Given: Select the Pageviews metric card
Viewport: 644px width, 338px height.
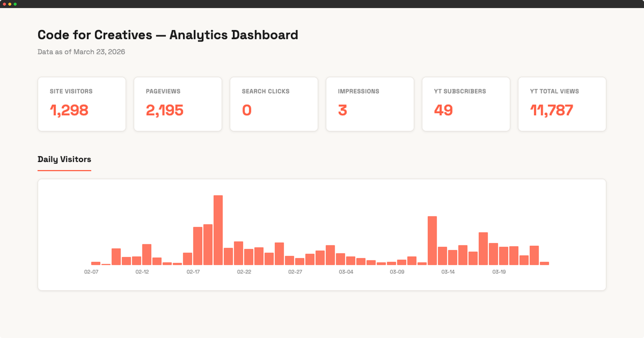Looking at the screenshot, I should coord(178,104).
